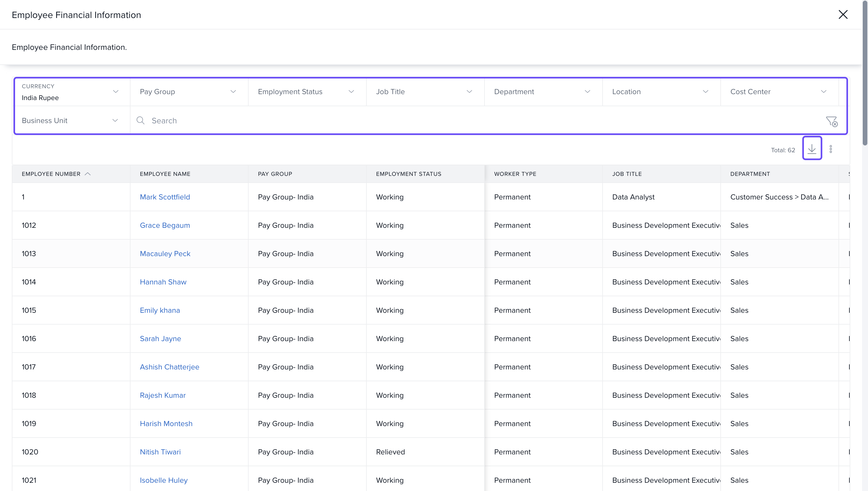Viewport: 868px width, 491px height.
Task: Close the Employee Financial Information dialog
Action: click(843, 14)
